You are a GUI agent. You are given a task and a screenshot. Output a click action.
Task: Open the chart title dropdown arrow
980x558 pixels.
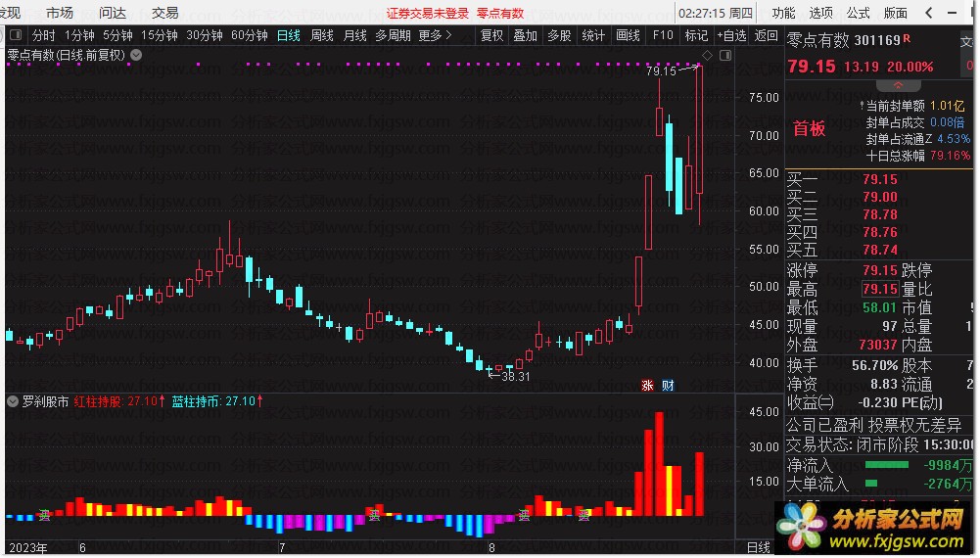136,55
